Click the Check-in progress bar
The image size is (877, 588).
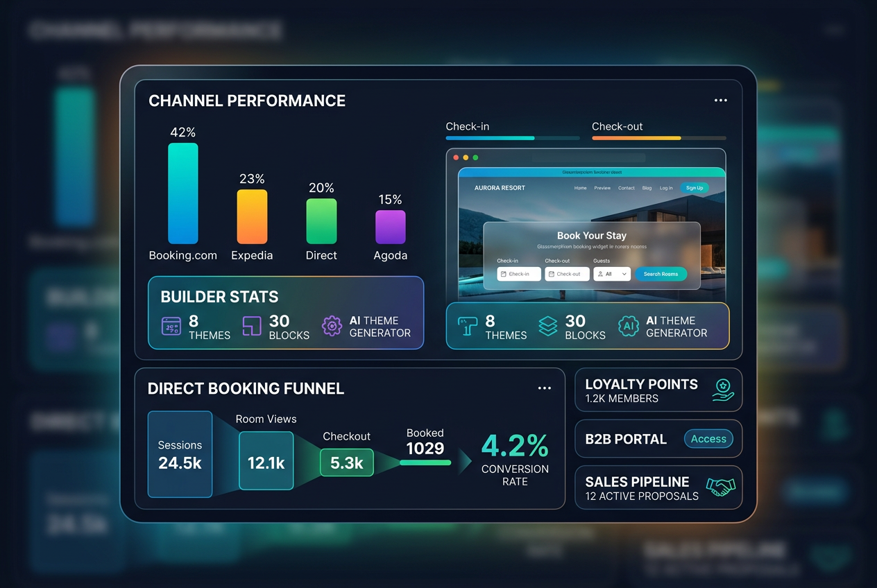point(513,138)
